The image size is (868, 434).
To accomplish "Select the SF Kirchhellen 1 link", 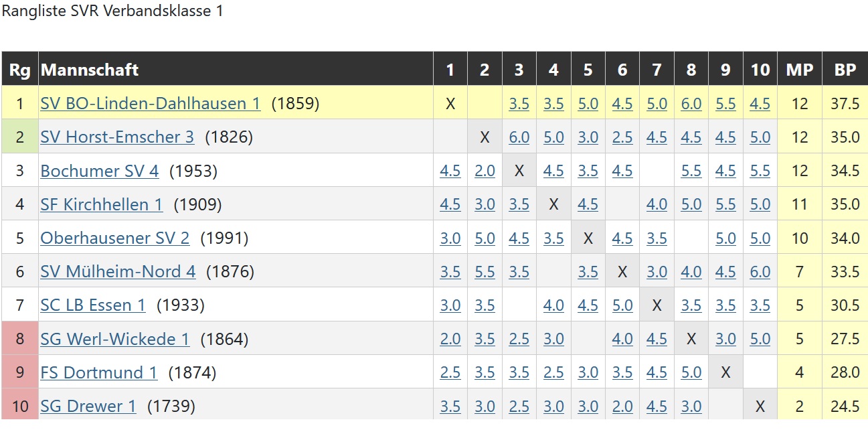I will [102, 204].
